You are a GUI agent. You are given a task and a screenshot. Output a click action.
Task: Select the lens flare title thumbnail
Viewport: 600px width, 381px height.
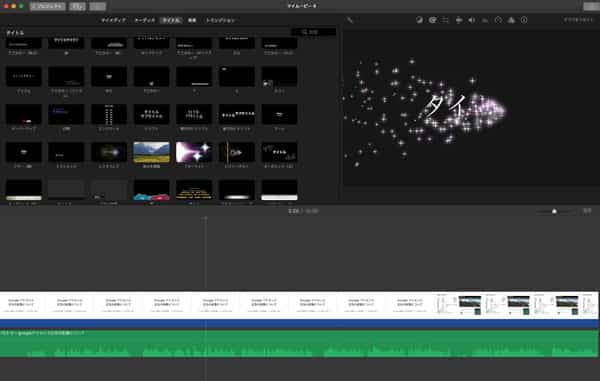pyautogui.click(x=109, y=152)
